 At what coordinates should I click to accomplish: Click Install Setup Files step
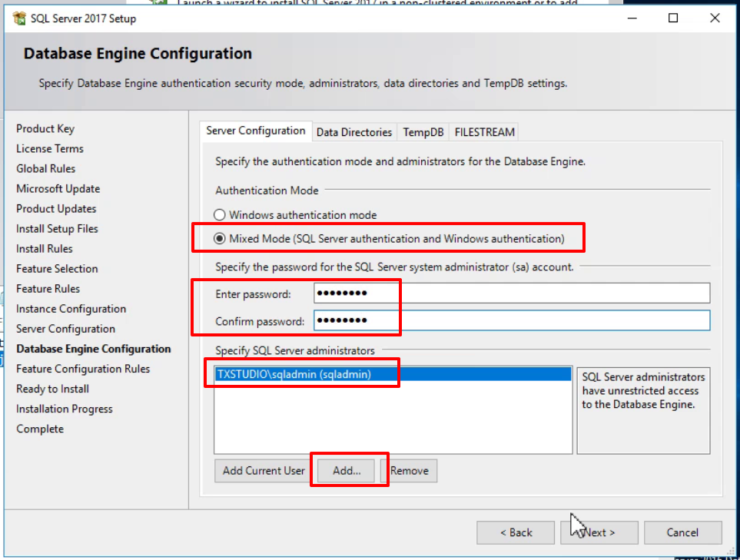[57, 229]
